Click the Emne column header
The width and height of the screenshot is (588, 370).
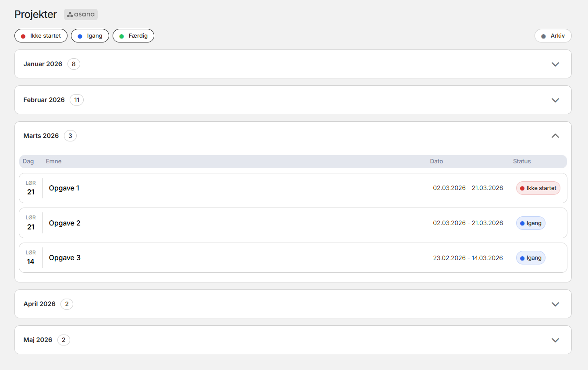[53, 162]
